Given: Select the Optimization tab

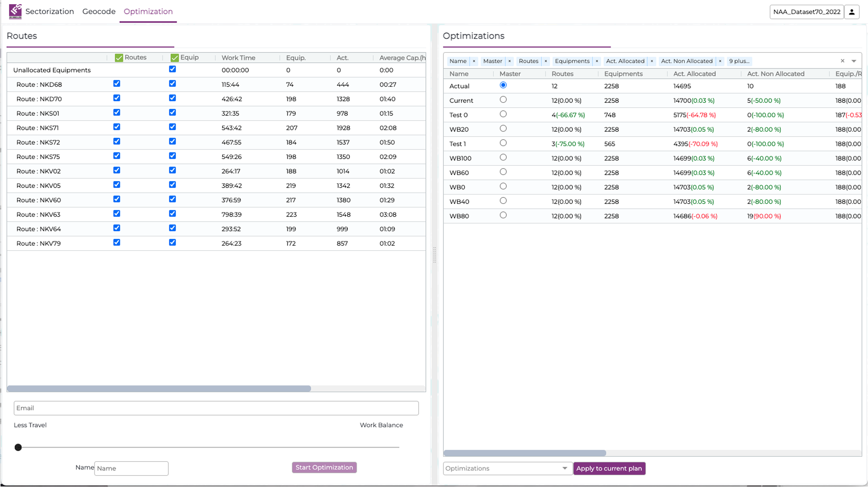Looking at the screenshot, I should (x=148, y=11).
